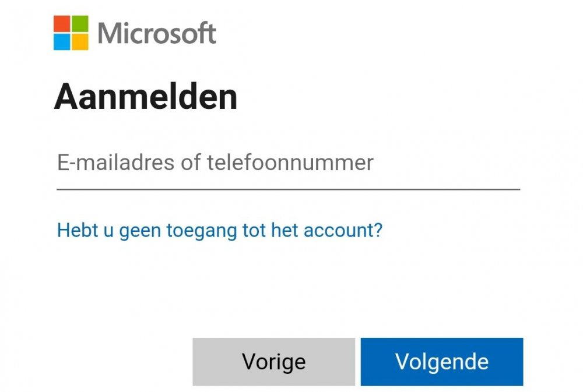
Task: Open the Hebt u geen toegang link
Action: click(x=220, y=231)
